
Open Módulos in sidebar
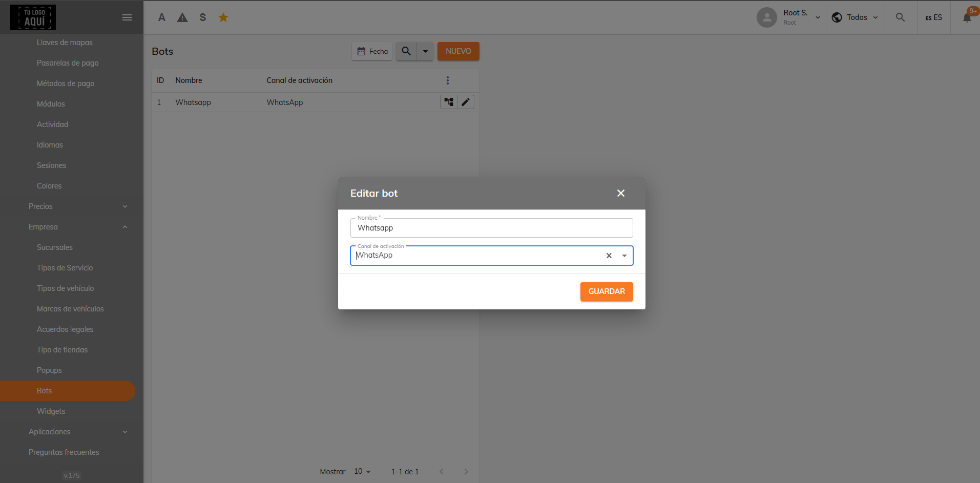click(x=51, y=104)
